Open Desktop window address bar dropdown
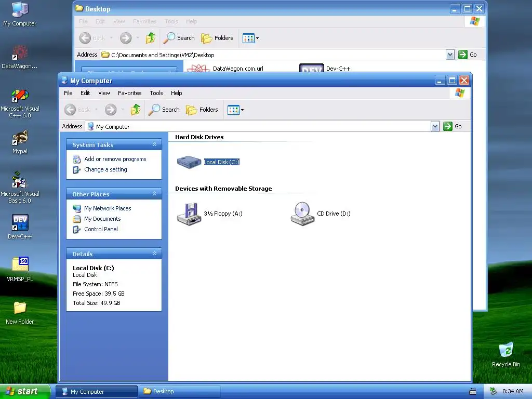The image size is (532, 399). [450, 55]
